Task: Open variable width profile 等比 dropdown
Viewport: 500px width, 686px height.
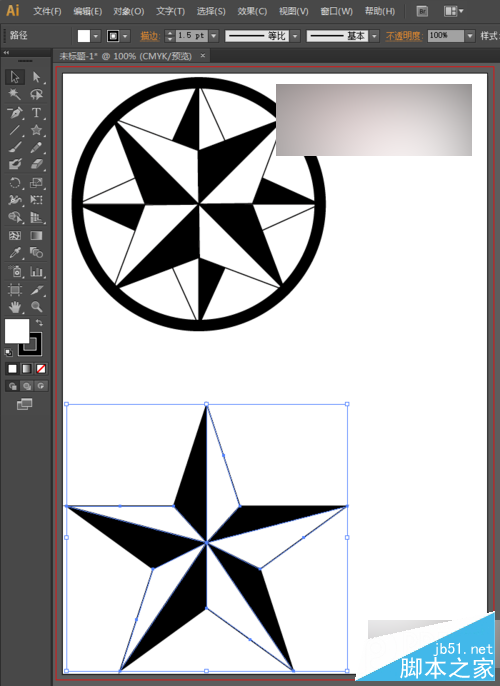Action: tap(295, 36)
